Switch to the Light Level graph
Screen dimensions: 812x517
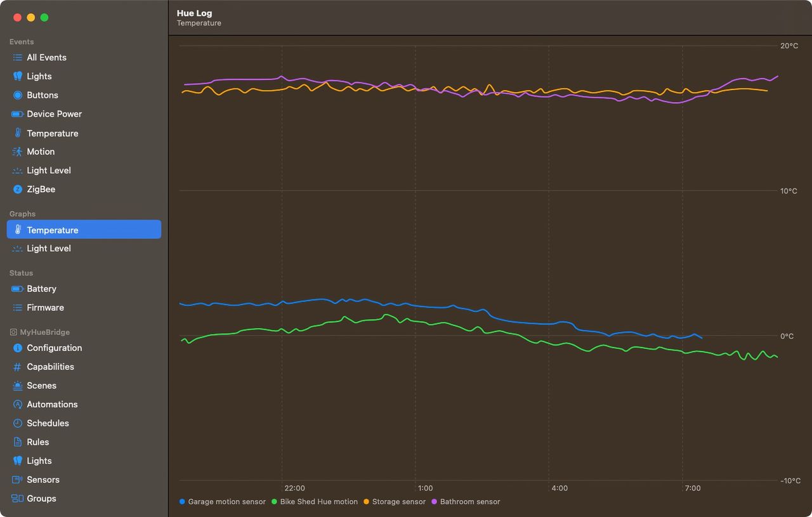tap(49, 249)
